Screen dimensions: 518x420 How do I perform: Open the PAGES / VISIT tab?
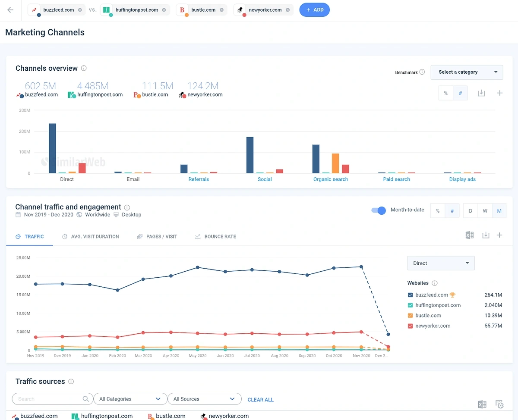pos(157,237)
